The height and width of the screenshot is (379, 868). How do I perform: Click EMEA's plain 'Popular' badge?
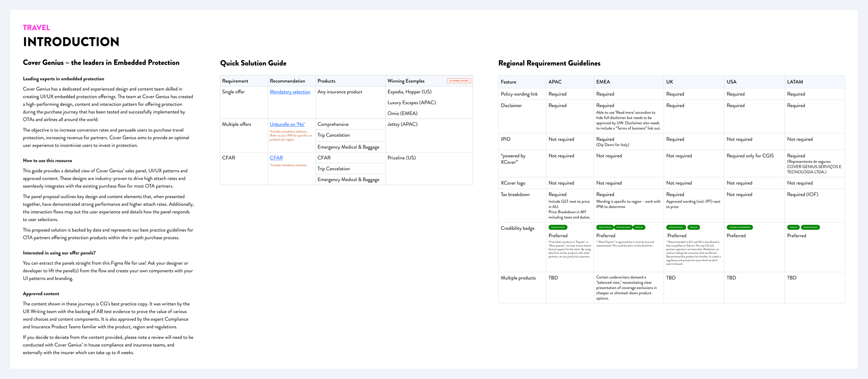pos(639,228)
